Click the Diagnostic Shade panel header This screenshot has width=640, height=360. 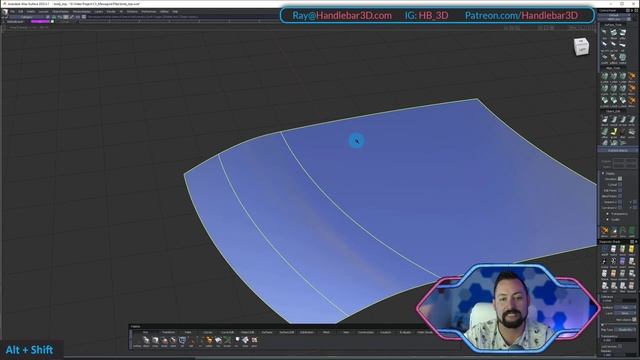(618, 242)
